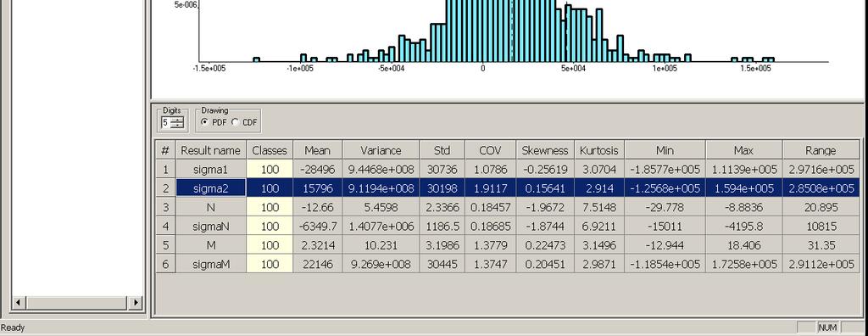Click the Max column header
Image resolution: width=868 pixels, height=336 pixels.
pyautogui.click(x=743, y=150)
